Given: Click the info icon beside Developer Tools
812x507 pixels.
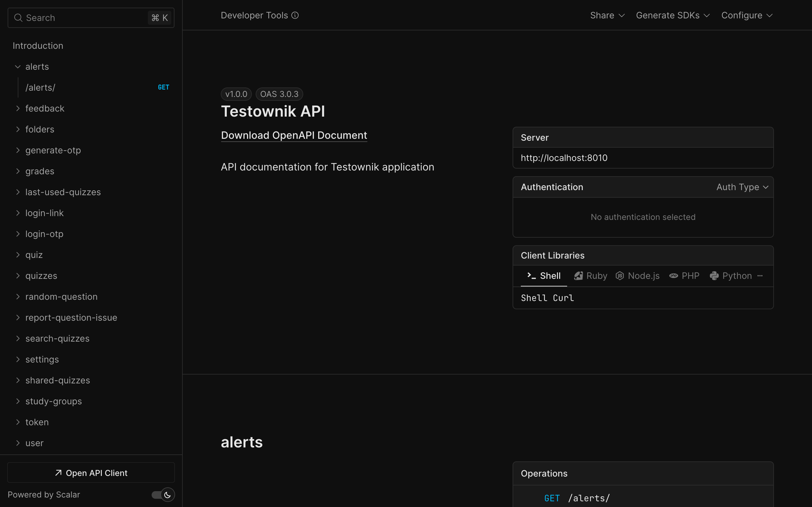Looking at the screenshot, I should (295, 15).
